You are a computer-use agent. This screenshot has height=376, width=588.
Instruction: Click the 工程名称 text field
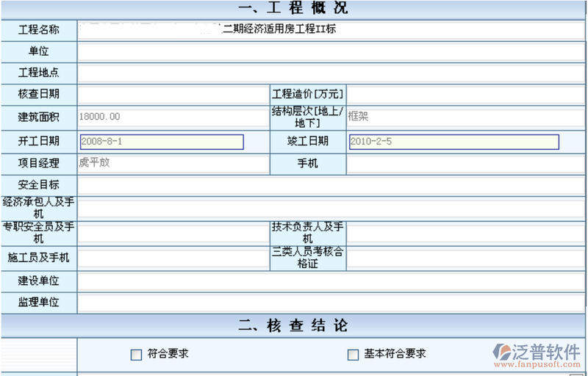click(331, 30)
